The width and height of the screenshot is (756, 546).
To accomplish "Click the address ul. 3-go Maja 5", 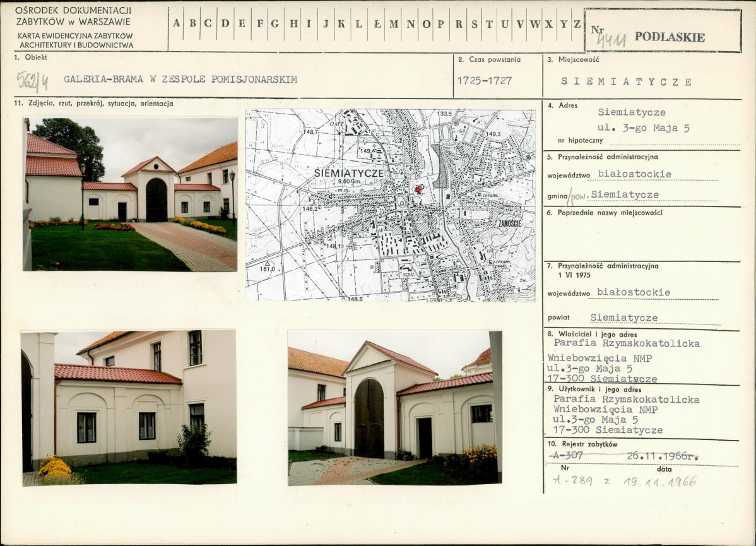I will [x=644, y=128].
